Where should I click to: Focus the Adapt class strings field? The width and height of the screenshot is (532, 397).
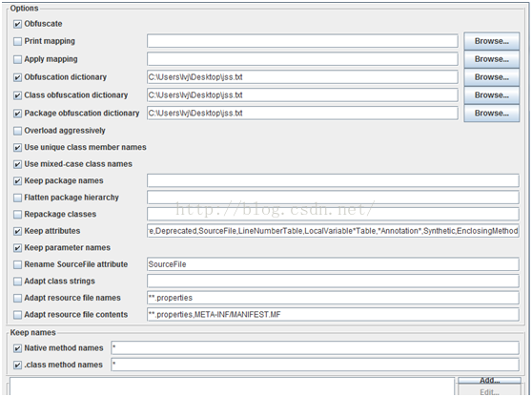coord(333,281)
